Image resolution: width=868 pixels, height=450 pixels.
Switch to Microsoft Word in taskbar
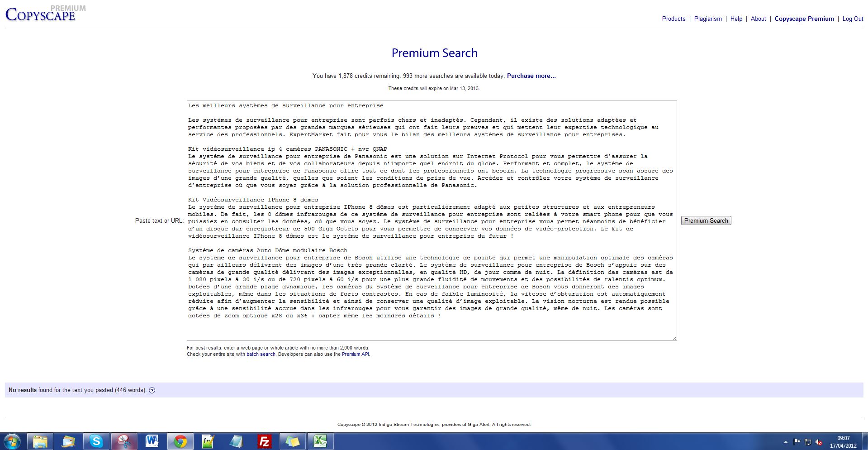pyautogui.click(x=152, y=441)
